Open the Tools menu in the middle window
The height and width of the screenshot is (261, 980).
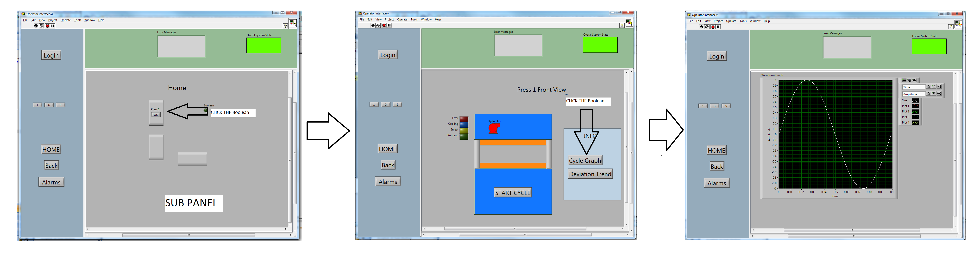click(414, 20)
